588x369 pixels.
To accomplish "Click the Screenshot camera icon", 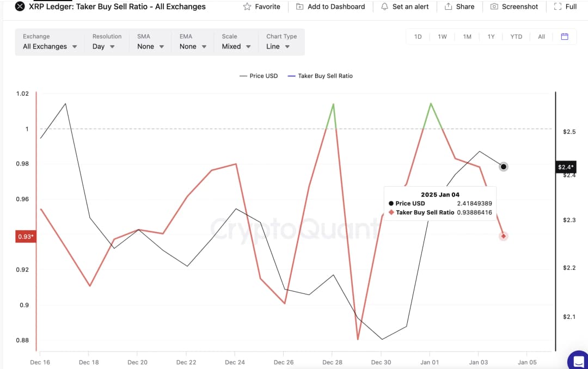I will 494,7.
